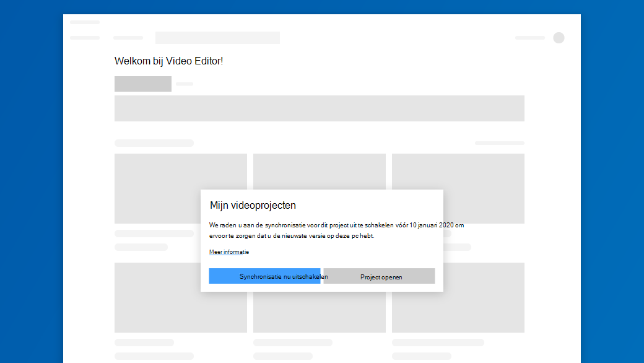
Task: Select the middle project thumbnail in the top row
Action: [x=320, y=172]
